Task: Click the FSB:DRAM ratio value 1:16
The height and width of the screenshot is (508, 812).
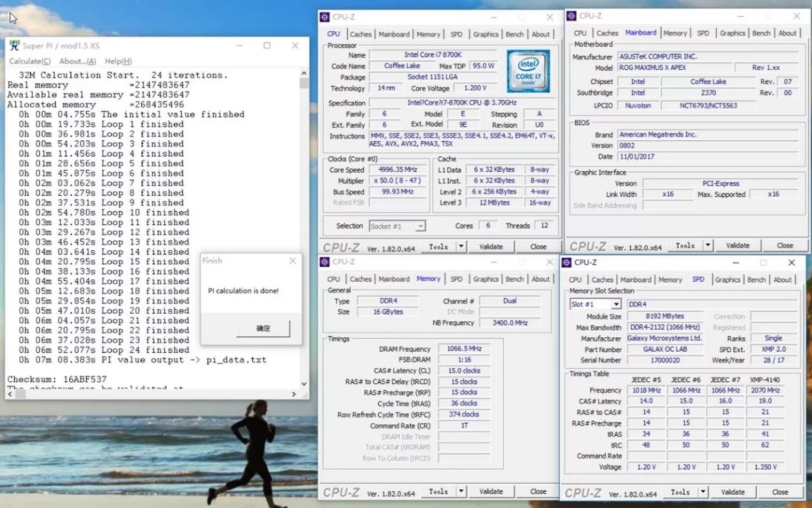Action: tap(464, 359)
